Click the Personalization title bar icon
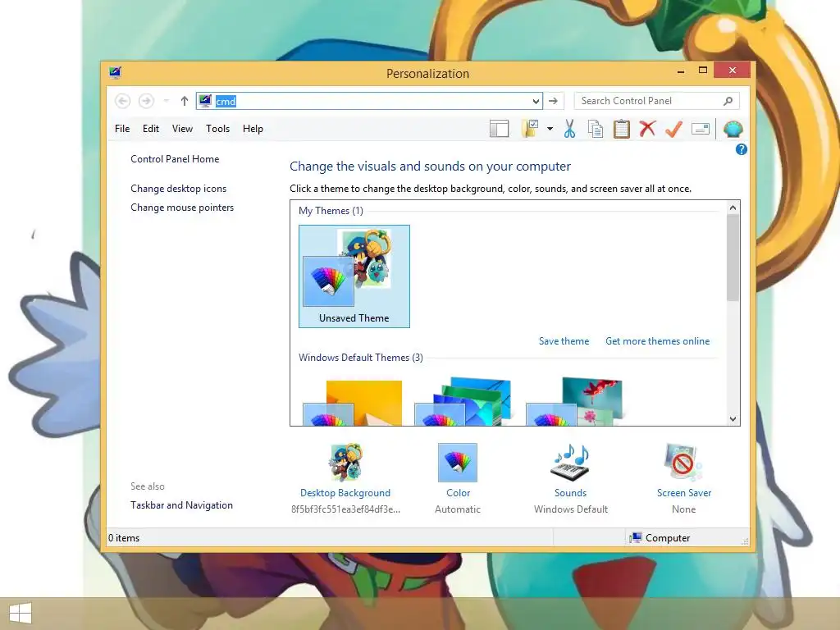 (x=115, y=72)
